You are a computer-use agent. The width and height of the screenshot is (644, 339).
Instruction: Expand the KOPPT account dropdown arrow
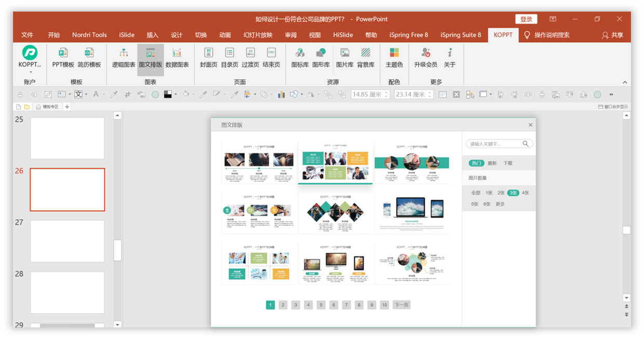(x=30, y=72)
